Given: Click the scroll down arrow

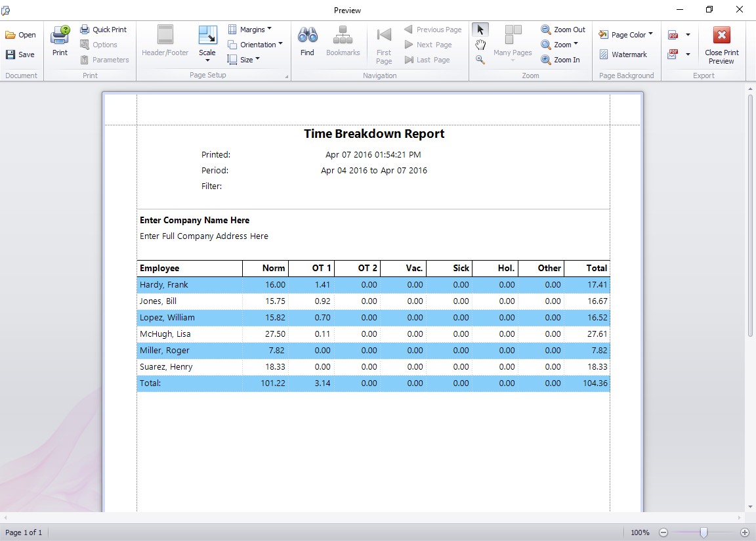Looking at the screenshot, I should tap(749, 507).
